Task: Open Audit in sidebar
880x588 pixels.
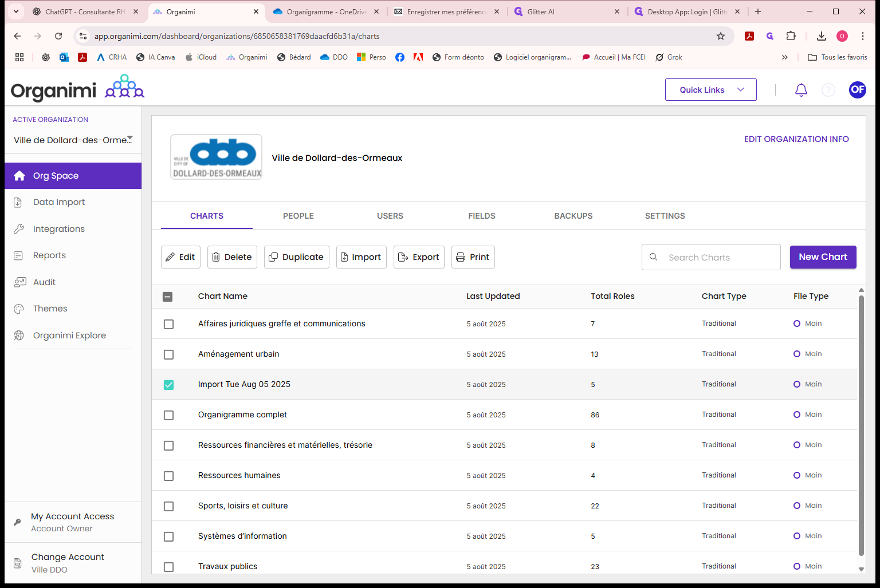Action: coord(73,282)
